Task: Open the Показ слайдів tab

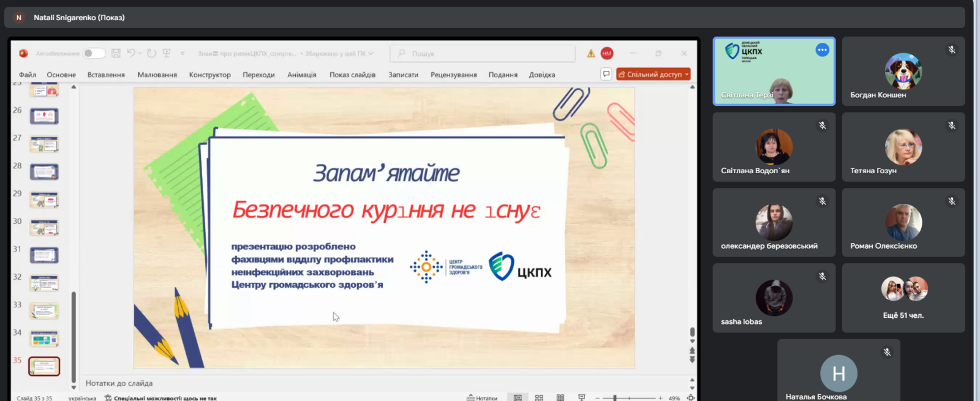Action: point(352,75)
